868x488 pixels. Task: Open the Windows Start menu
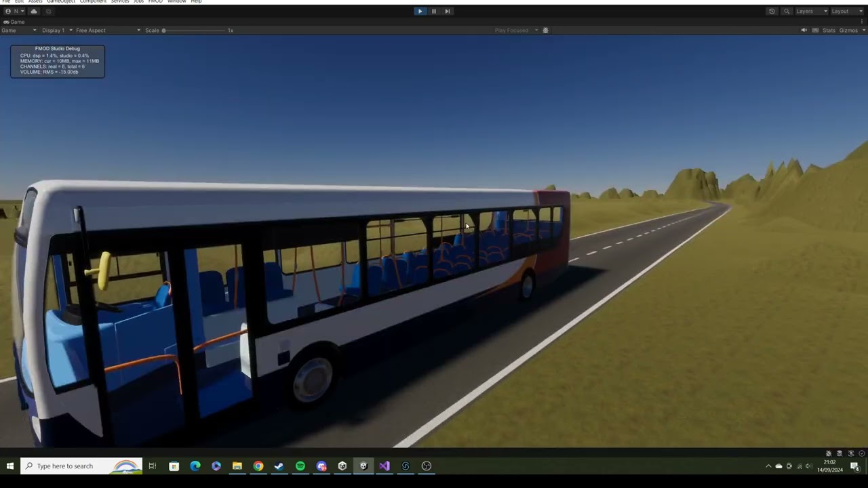coord(10,466)
